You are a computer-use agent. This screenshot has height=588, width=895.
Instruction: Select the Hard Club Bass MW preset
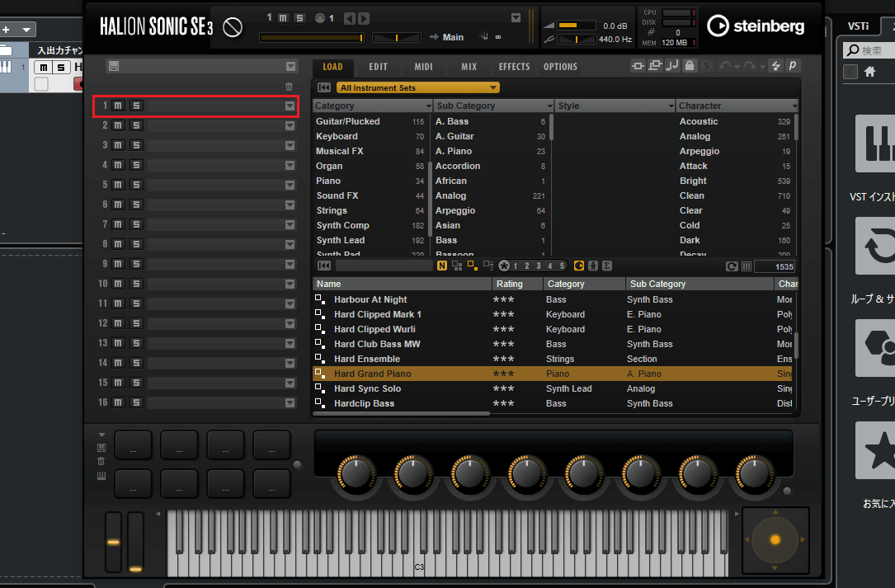(376, 344)
